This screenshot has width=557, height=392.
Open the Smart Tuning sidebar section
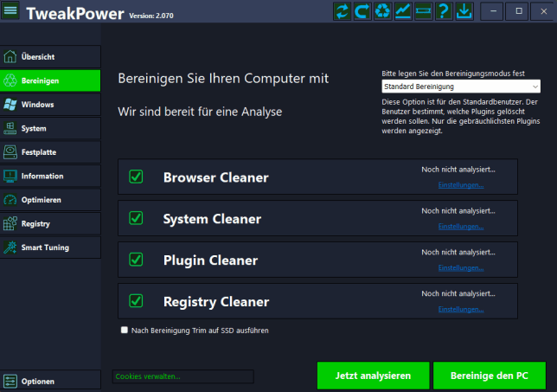coord(50,247)
